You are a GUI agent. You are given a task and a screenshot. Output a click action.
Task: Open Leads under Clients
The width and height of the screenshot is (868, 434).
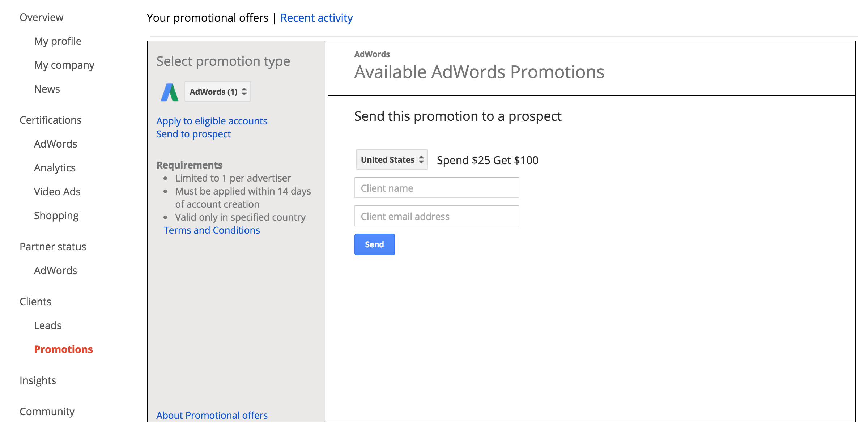[48, 325]
